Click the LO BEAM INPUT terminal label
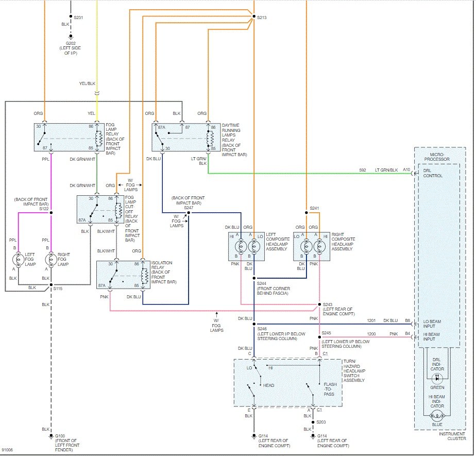 tap(432, 324)
